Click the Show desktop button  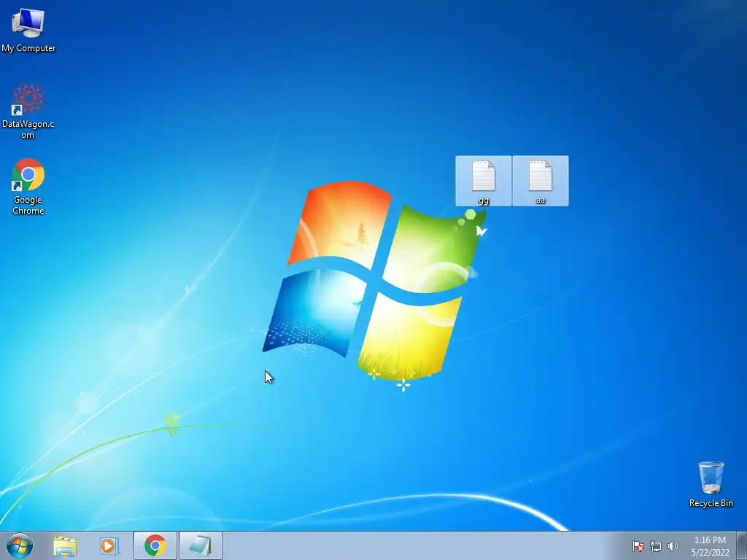(x=742, y=545)
